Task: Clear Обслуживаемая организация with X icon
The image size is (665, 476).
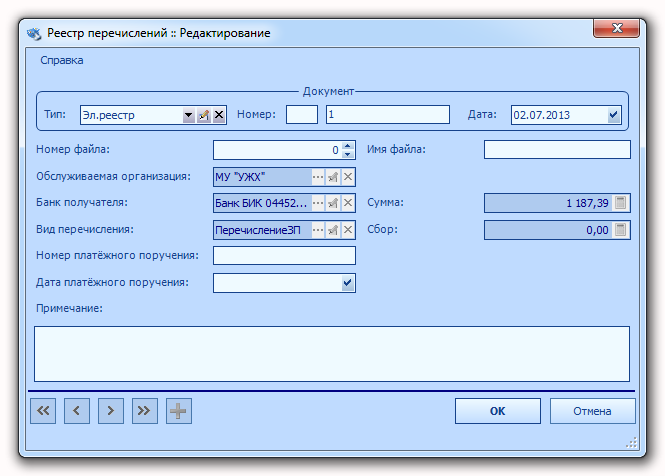Action: [x=348, y=177]
